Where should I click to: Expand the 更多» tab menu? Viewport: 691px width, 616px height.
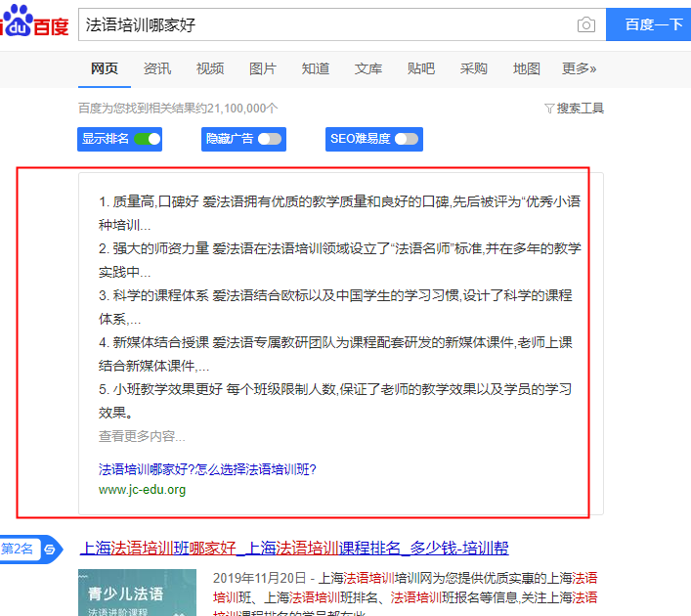pyautogui.click(x=579, y=68)
